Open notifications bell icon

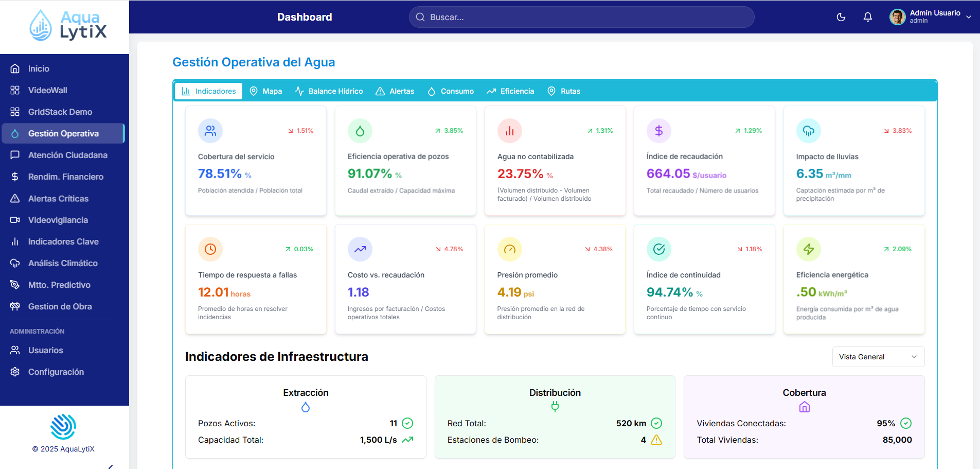click(868, 17)
